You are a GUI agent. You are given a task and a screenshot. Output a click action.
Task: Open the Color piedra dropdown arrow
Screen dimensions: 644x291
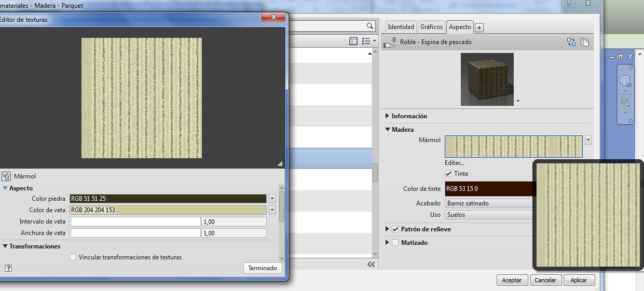point(272,199)
